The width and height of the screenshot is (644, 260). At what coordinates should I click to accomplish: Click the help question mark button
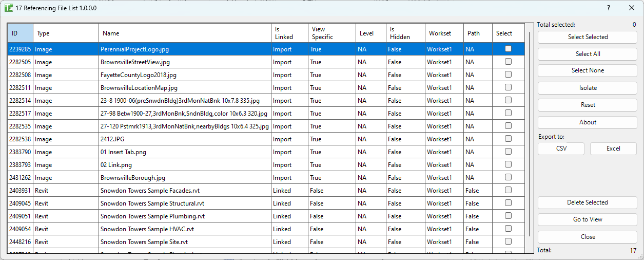pos(609,8)
